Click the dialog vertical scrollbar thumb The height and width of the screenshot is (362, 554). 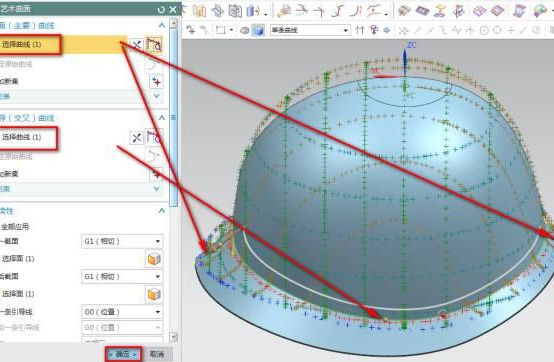tap(173, 117)
